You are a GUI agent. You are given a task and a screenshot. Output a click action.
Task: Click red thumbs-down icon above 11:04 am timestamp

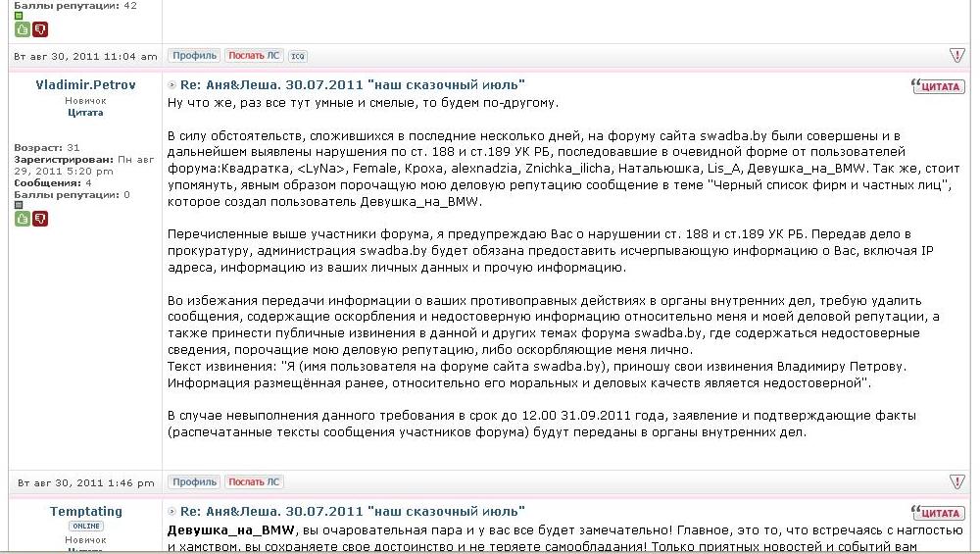click(40, 29)
